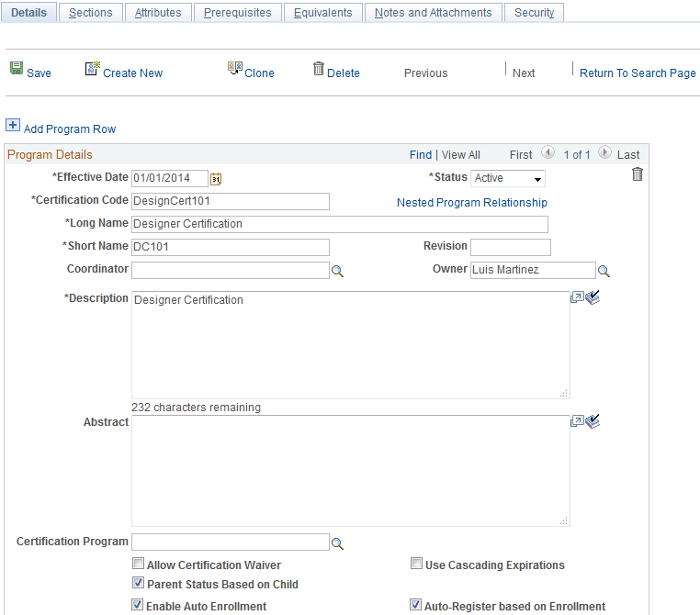Click the plus icon for Add Program Row
Screen dimensions: 700x615
click(13, 125)
